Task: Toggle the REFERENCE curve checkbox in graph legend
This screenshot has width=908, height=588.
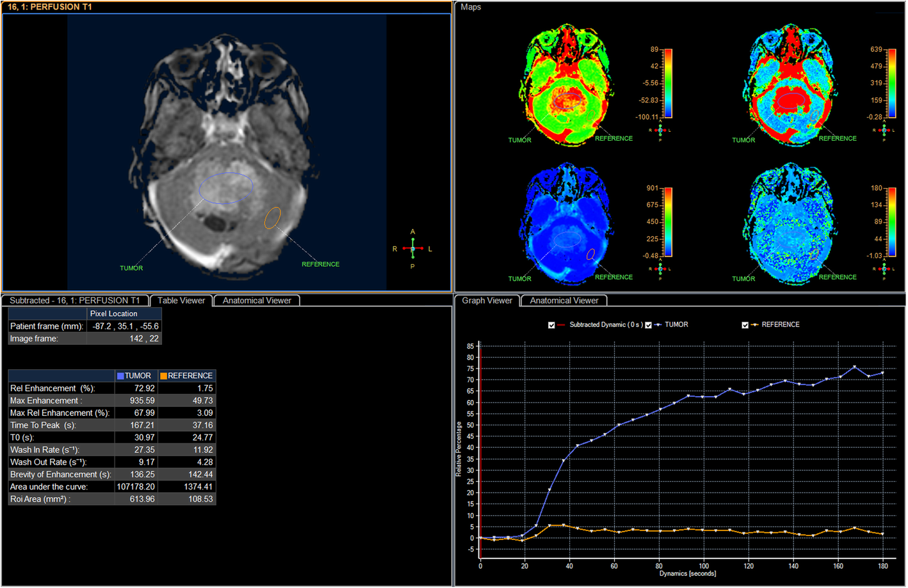Action: 745,325
